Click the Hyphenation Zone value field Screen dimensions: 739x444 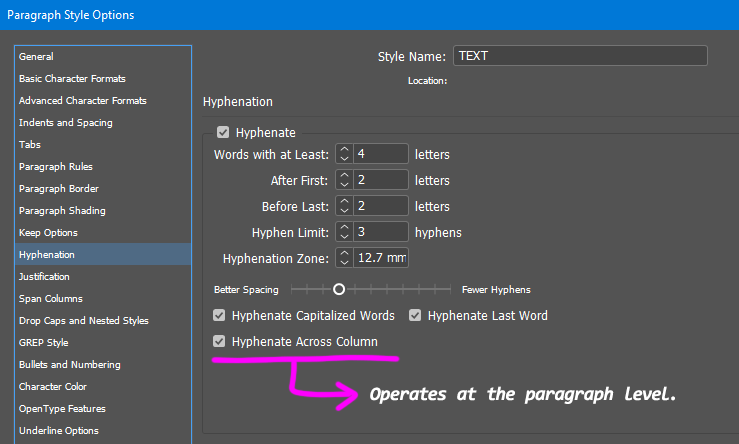381,258
